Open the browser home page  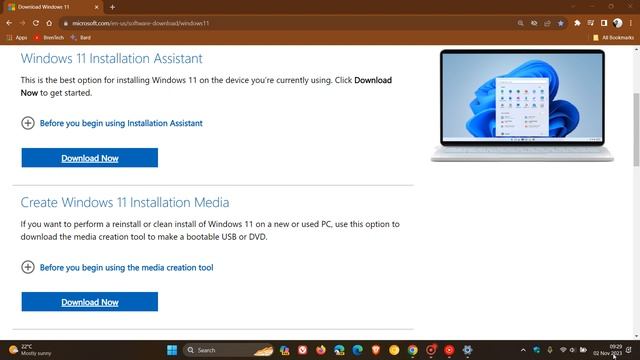(x=49, y=23)
